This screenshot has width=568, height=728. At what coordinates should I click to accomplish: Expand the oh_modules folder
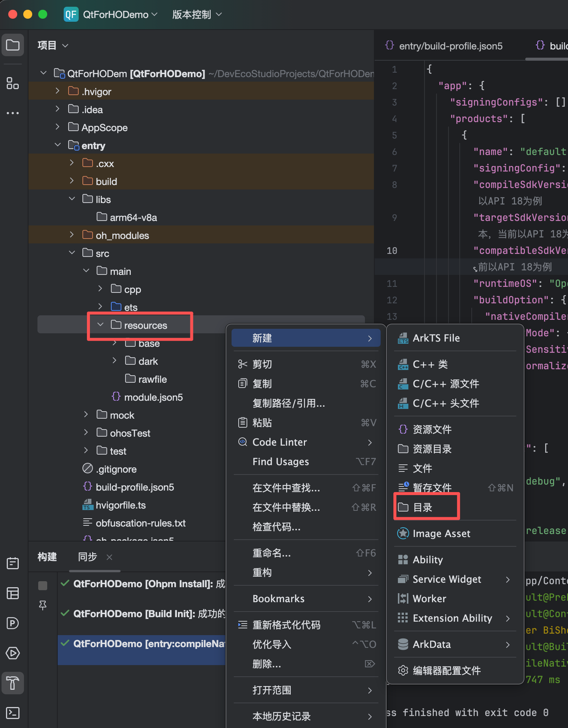click(72, 235)
